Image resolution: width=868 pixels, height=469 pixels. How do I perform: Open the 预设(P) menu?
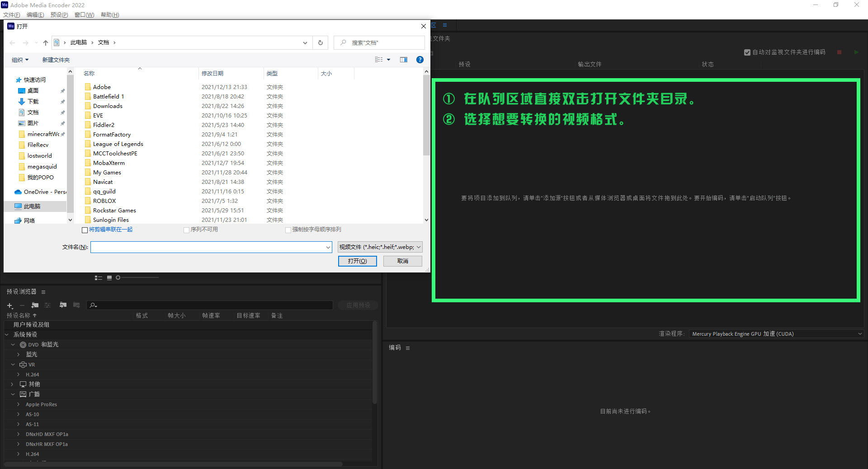59,15
